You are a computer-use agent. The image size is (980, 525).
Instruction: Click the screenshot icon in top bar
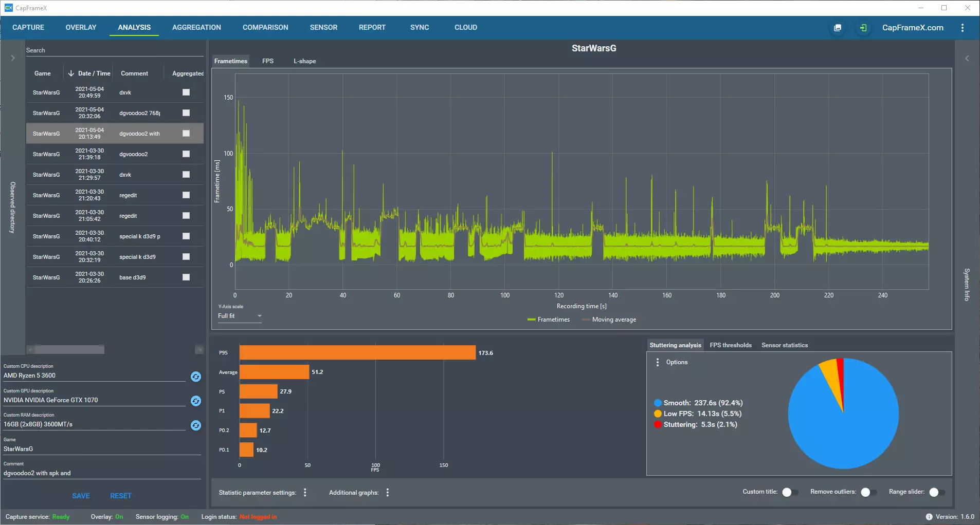(838, 28)
